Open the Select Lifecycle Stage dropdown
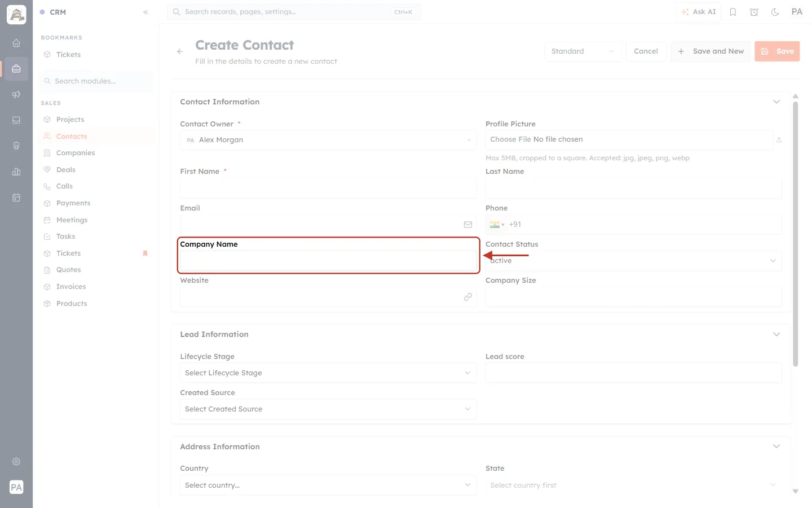 pyautogui.click(x=328, y=373)
